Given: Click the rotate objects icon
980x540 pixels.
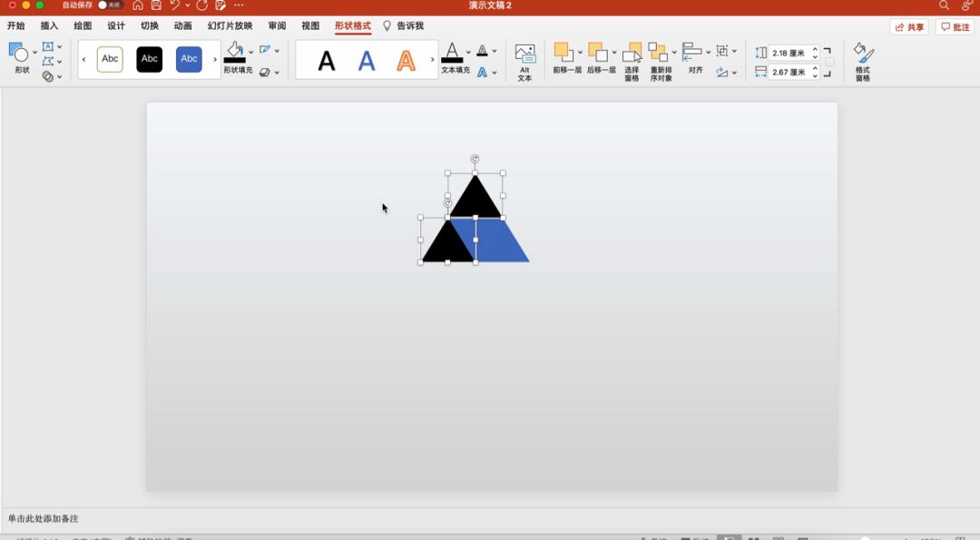Looking at the screenshot, I should [722, 73].
